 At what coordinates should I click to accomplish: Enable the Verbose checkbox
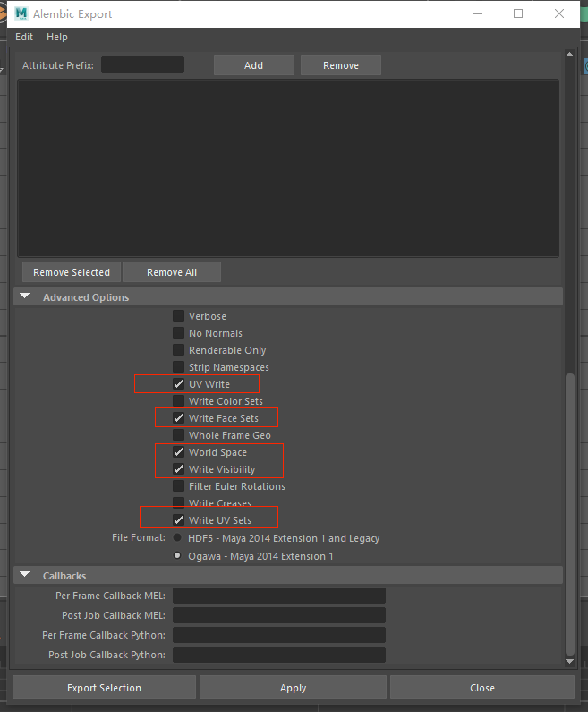[178, 315]
